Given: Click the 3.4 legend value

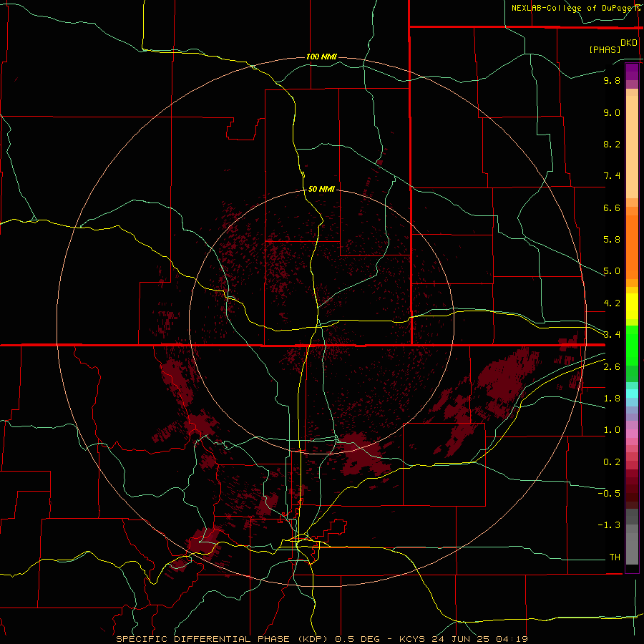Looking at the screenshot, I should [x=612, y=335].
